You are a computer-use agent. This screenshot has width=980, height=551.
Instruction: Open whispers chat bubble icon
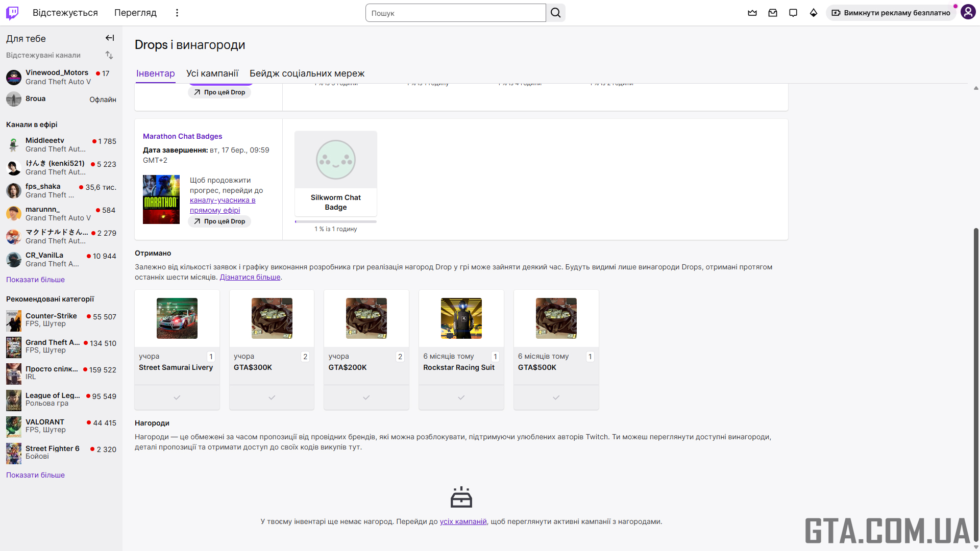793,13
